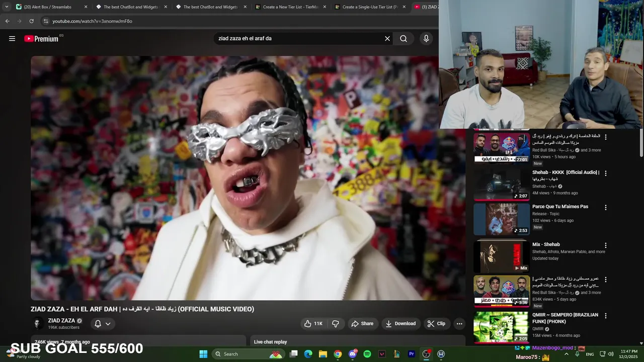Image resolution: width=644 pixels, height=362 pixels.
Task: Clear the search box text with X
Action: [387, 39]
